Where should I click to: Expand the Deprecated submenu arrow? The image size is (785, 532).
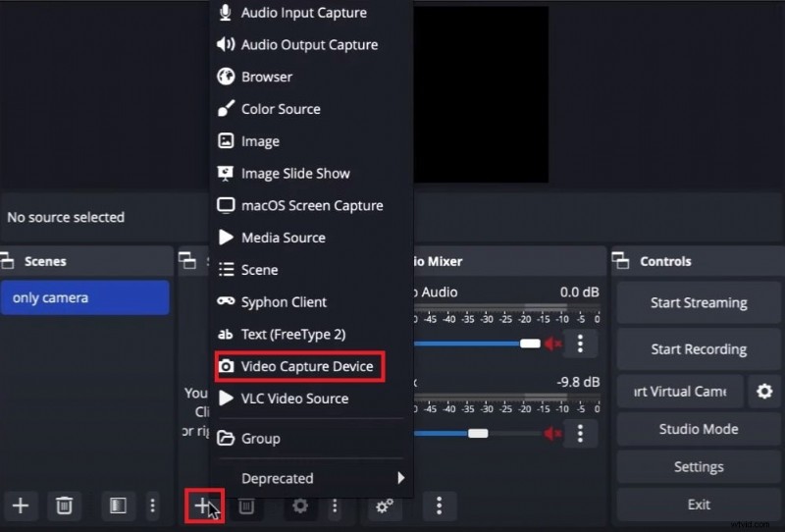click(400, 478)
